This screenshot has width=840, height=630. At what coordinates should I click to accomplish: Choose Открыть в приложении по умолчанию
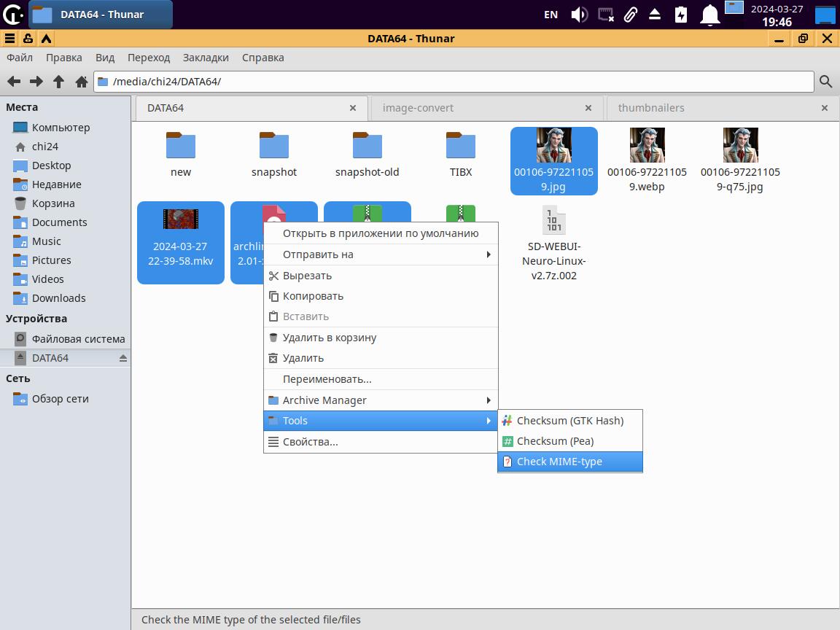coord(381,233)
